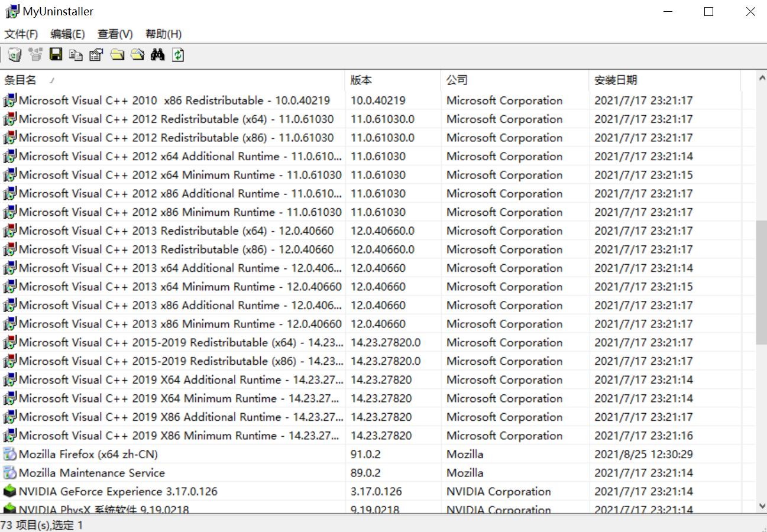
Task: Click the green arrows refresh icon
Action: coord(178,55)
